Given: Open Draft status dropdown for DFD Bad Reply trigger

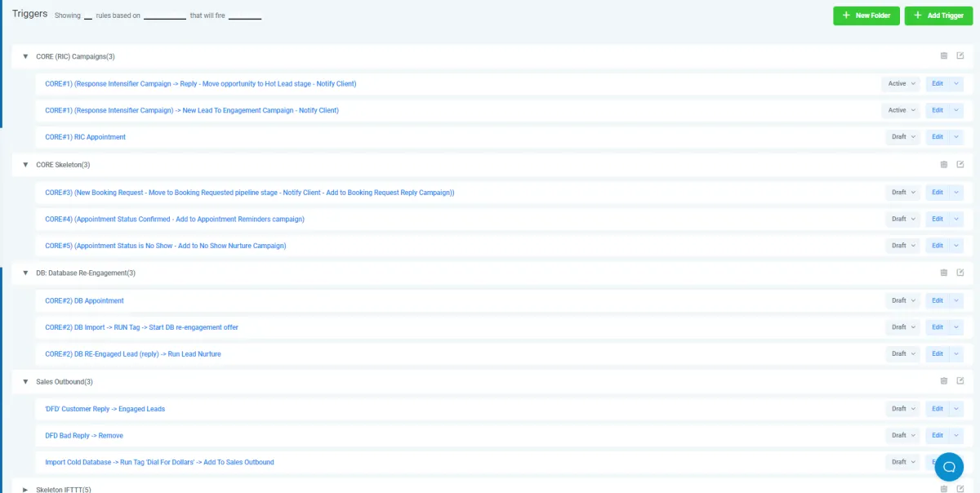Looking at the screenshot, I should (903, 436).
